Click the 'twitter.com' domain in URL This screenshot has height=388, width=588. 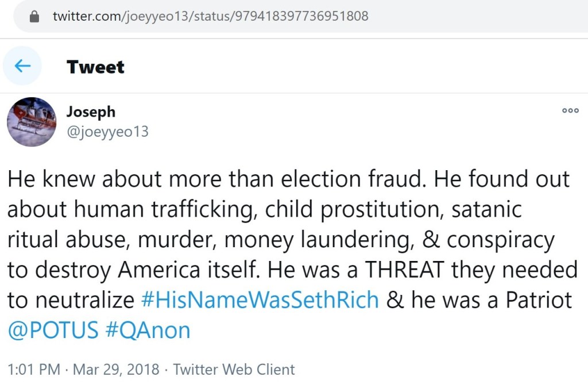tap(86, 17)
